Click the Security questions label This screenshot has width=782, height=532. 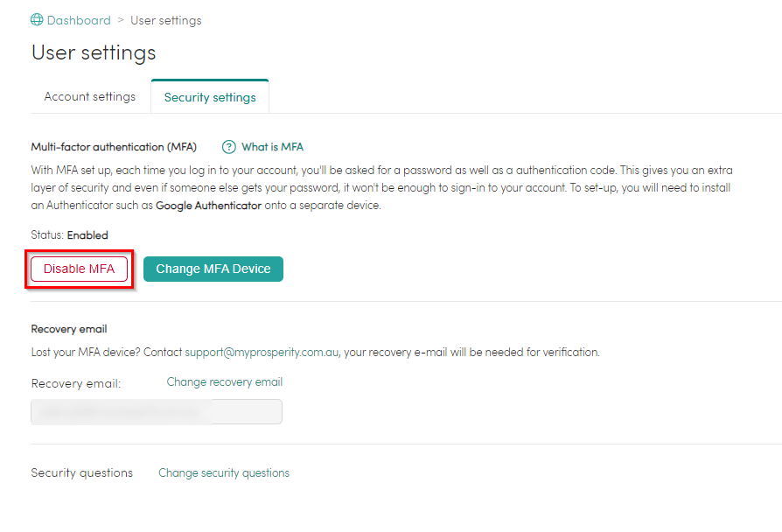coord(82,473)
